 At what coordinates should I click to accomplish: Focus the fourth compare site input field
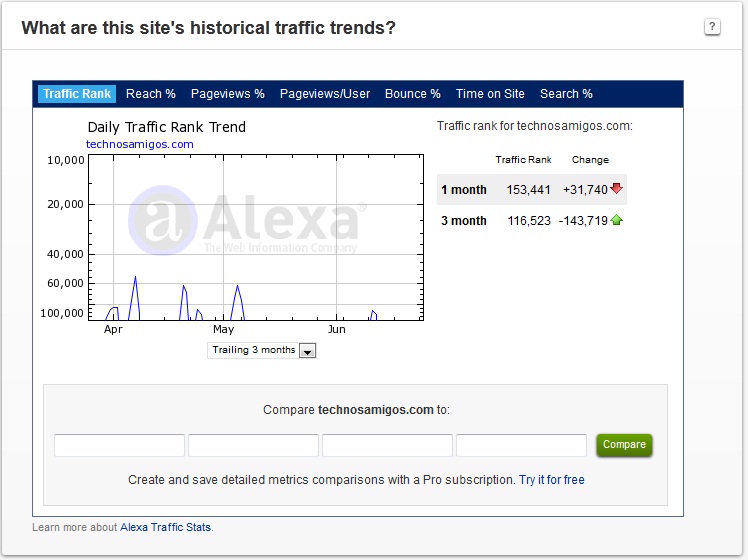521,445
